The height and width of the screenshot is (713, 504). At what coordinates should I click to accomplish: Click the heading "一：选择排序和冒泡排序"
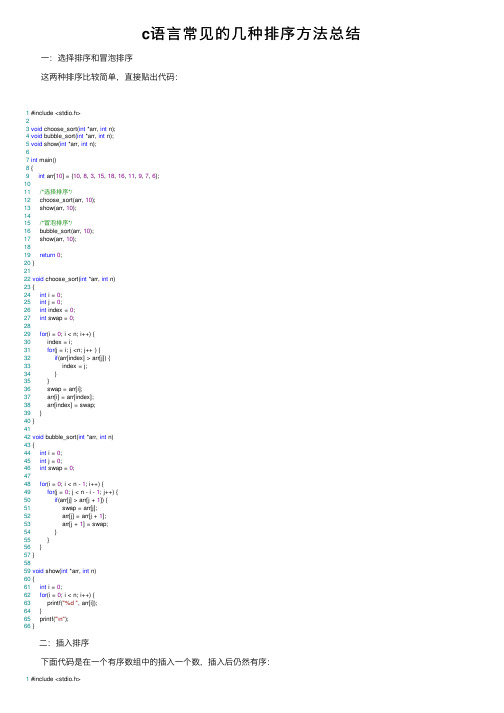tap(86, 58)
